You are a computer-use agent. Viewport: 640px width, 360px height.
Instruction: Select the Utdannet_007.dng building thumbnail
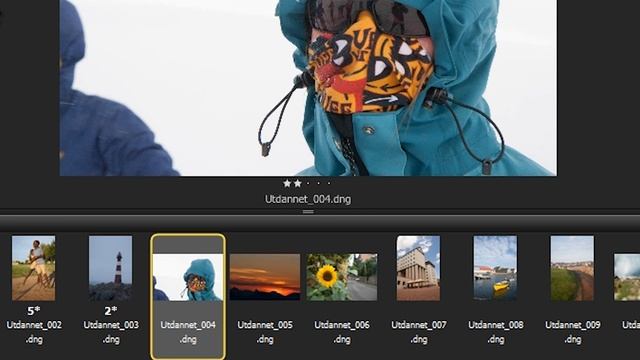pyautogui.click(x=418, y=268)
